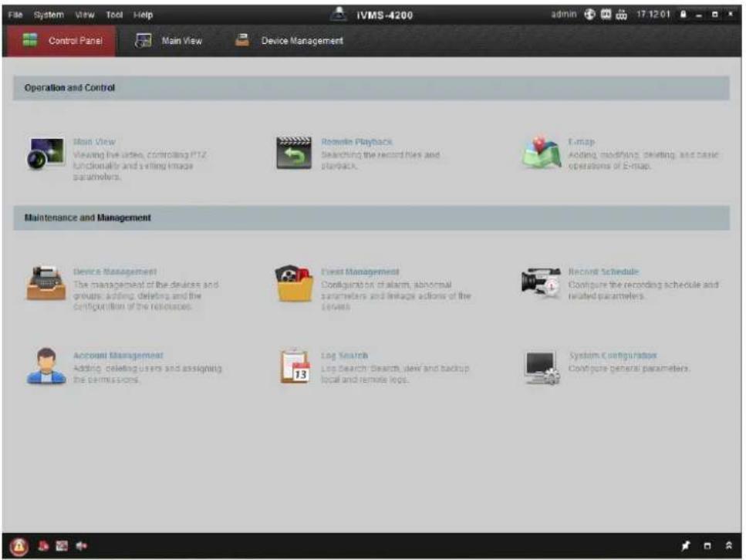Open the Remote Playback link
Image resolution: width=746 pixels, height=560 pixels.
[x=357, y=142]
